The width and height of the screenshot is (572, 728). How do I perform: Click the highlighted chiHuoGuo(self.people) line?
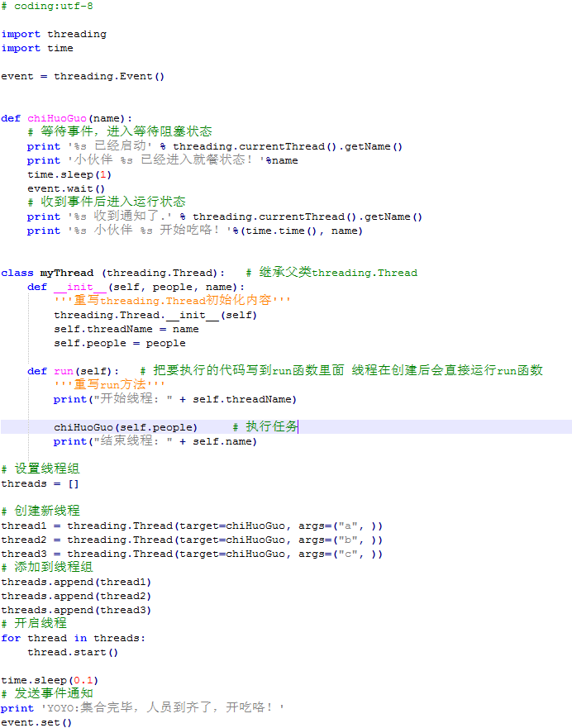126,427
